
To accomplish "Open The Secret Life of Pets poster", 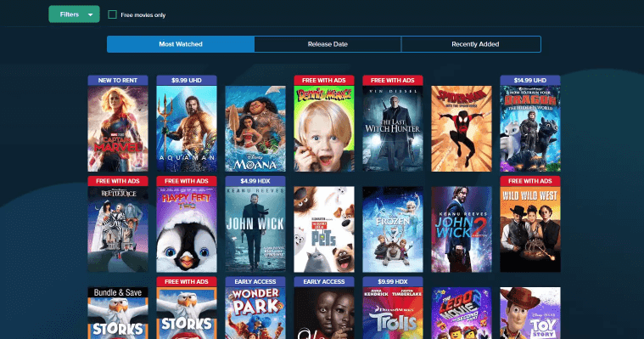I will [x=324, y=229].
